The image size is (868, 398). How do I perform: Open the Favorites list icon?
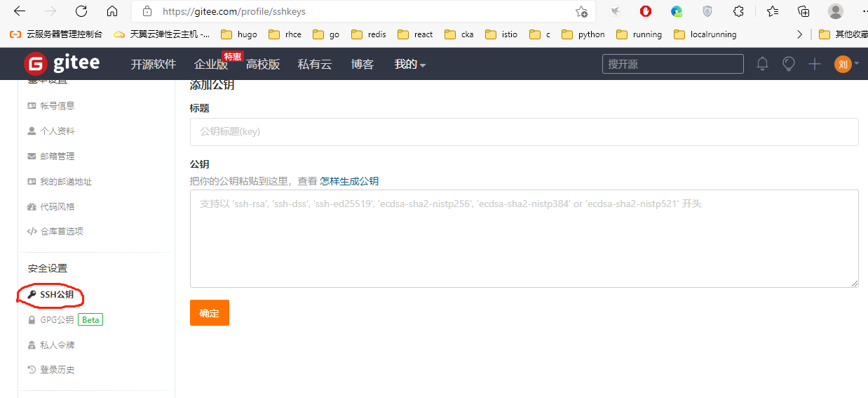[x=773, y=11]
